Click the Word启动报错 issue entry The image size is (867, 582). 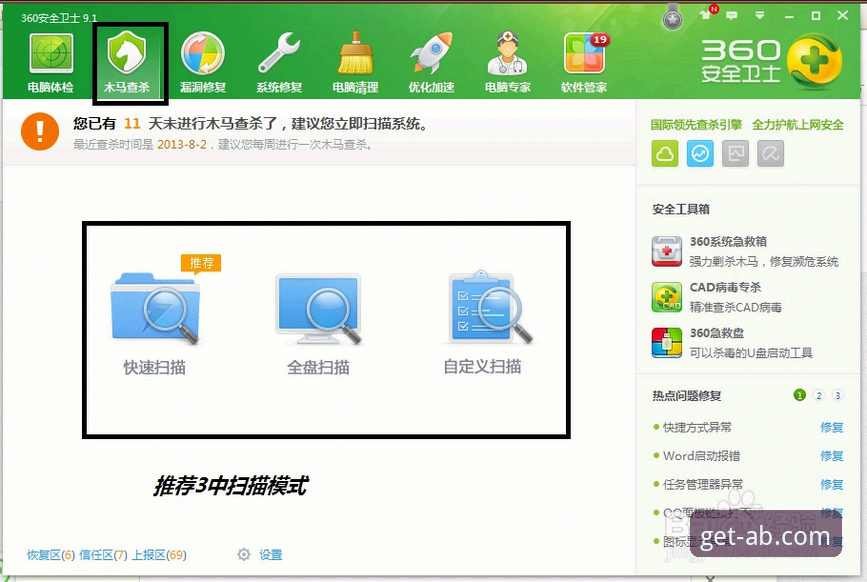coord(702,456)
